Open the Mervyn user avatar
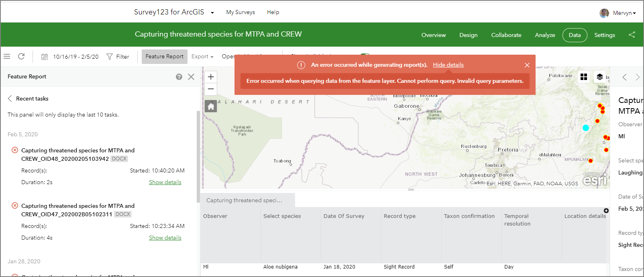 pos(604,13)
